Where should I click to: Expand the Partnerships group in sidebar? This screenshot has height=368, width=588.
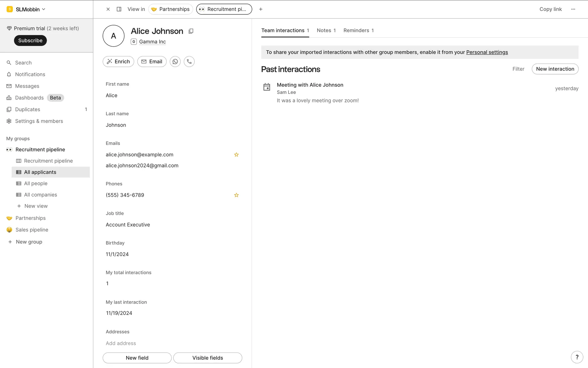click(x=30, y=218)
